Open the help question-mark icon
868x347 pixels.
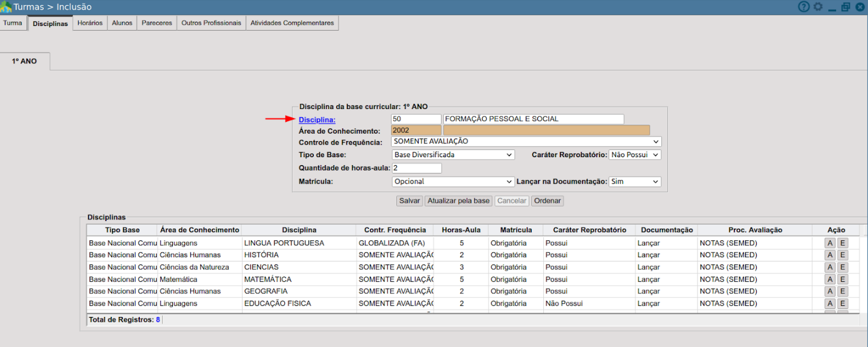804,7
